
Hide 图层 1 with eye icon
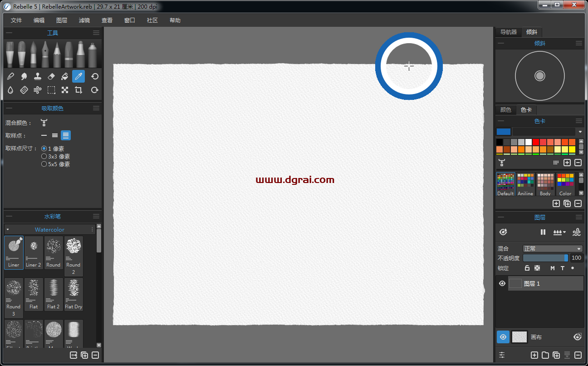(502, 283)
